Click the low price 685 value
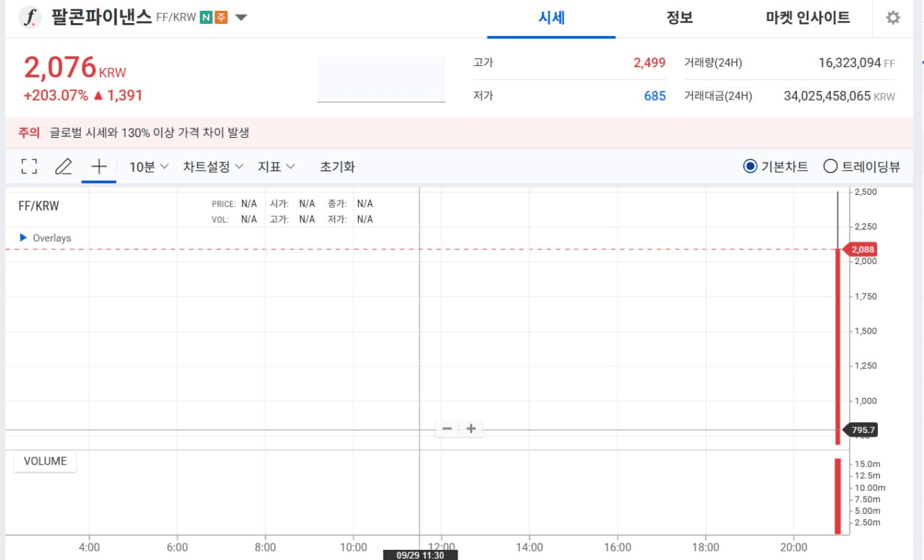Viewport: 924px width, 560px height. pos(655,96)
